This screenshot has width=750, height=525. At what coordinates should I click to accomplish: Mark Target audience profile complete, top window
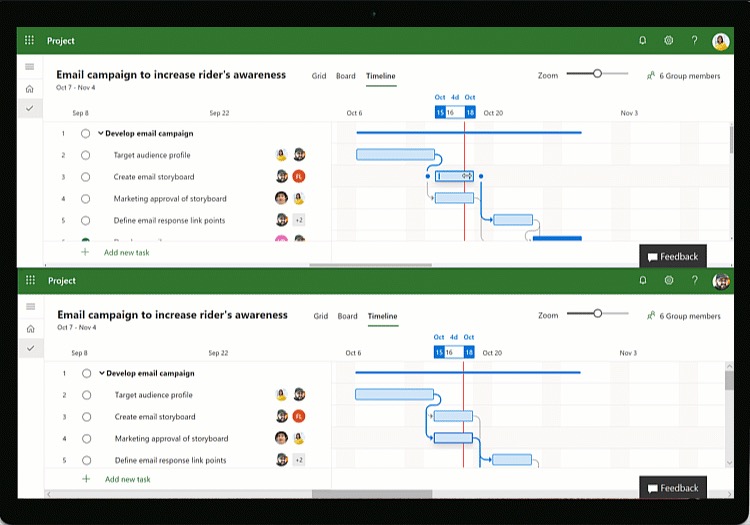pyautogui.click(x=86, y=155)
